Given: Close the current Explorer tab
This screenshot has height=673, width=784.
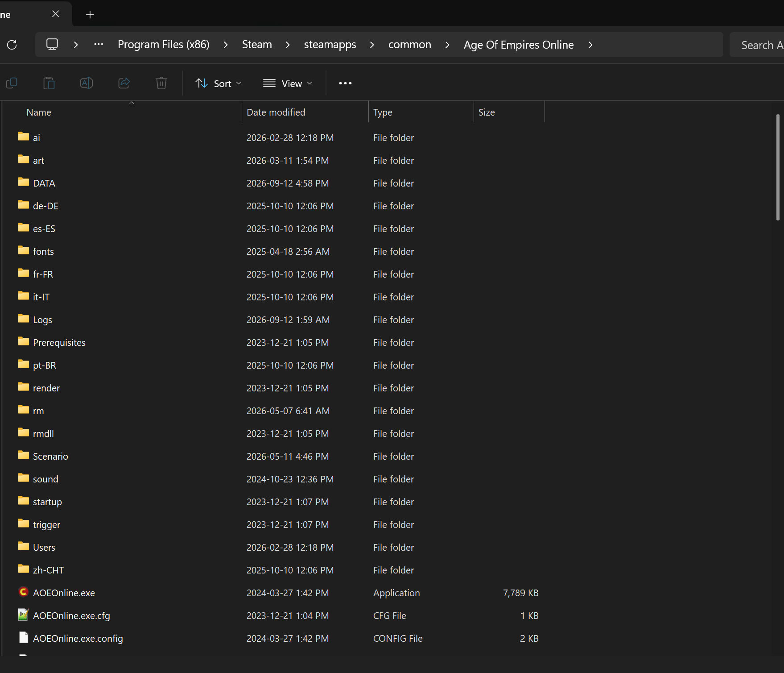Looking at the screenshot, I should point(56,14).
